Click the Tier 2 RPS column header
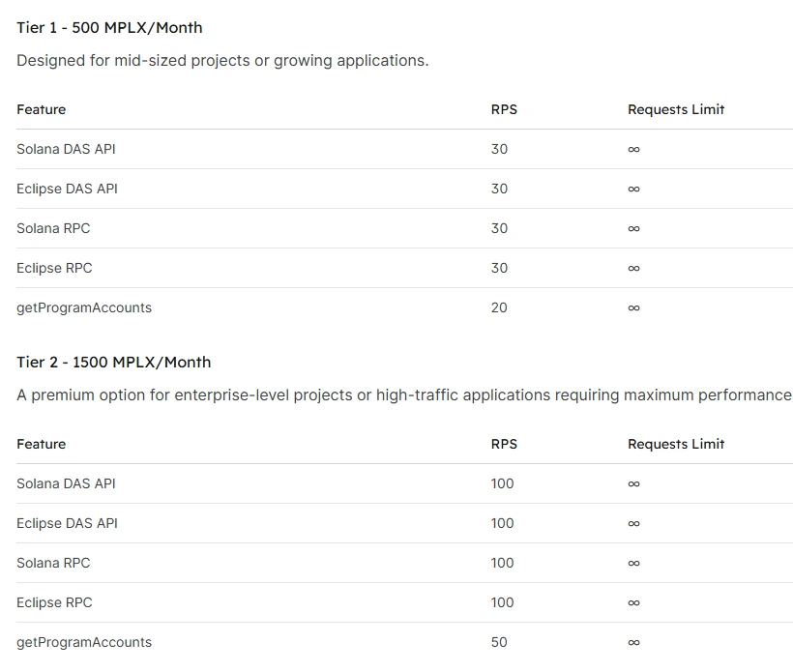This screenshot has width=793, height=672. point(504,444)
